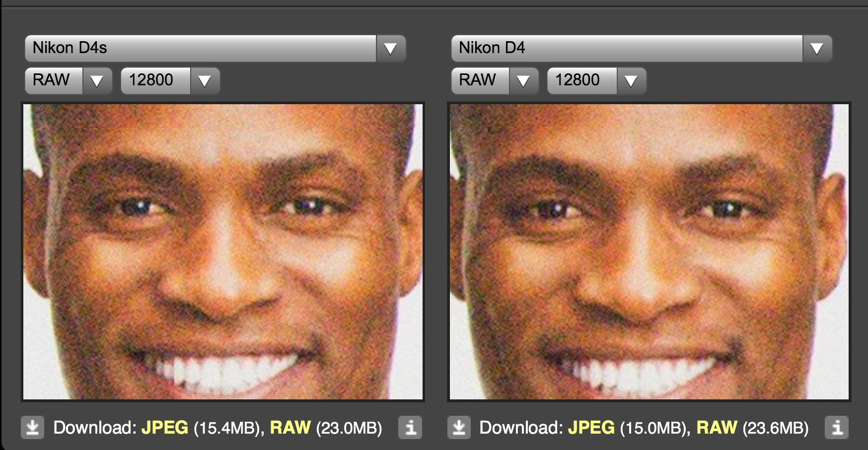Image resolution: width=868 pixels, height=450 pixels.
Task: Open the right 12800 ISO dropdown arrow
Action: [631, 80]
